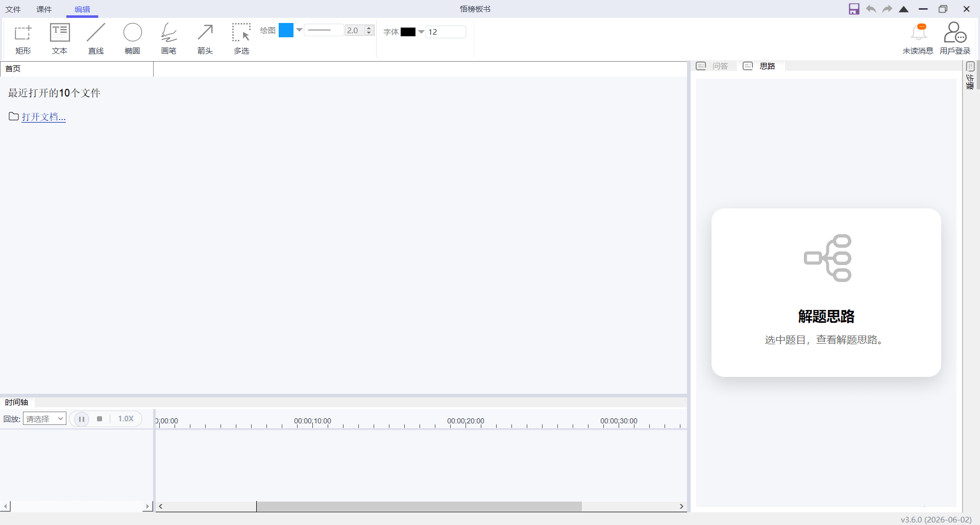This screenshot has height=525, width=980.
Task: Select the 画笔 brush tool
Action: pyautogui.click(x=168, y=39)
